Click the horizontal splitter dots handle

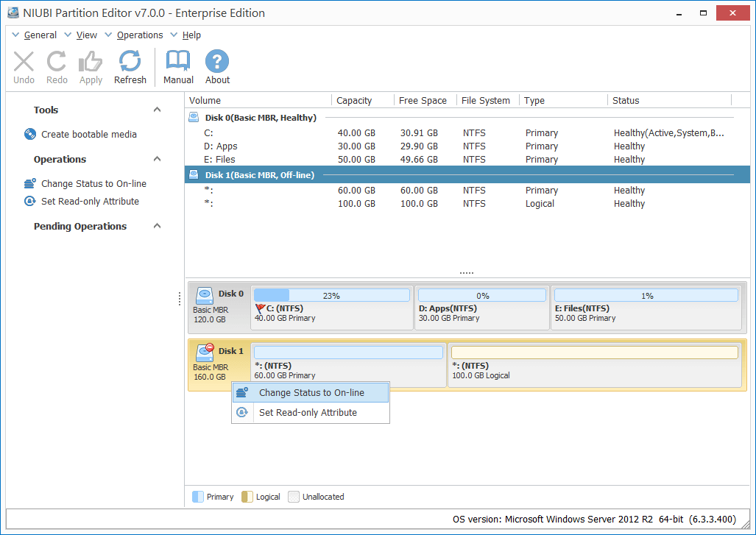tap(466, 273)
